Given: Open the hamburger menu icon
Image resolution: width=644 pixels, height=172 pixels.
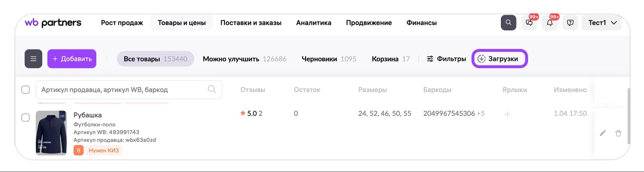Looking at the screenshot, I should pyautogui.click(x=34, y=59).
